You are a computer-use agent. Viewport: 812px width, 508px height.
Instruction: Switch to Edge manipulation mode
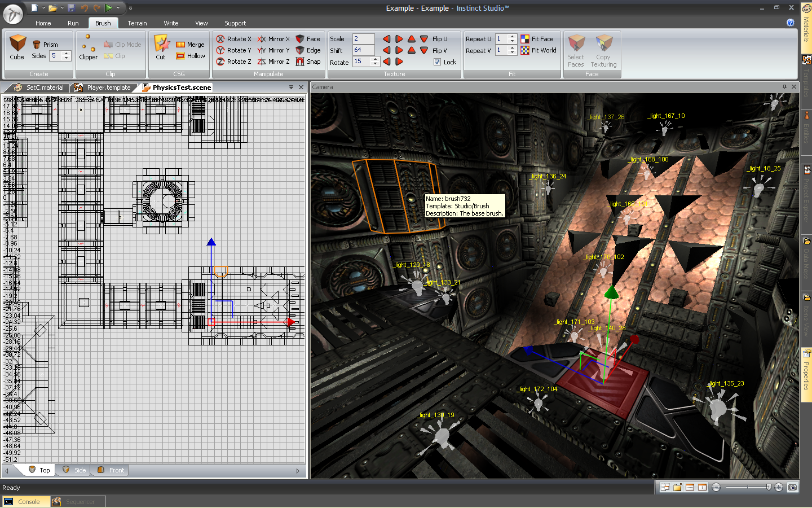pyautogui.click(x=308, y=50)
